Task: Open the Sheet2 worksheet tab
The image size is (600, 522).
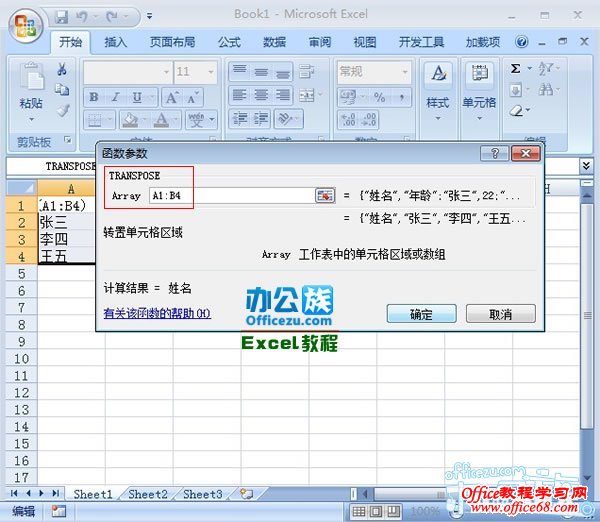Action: click(148, 494)
